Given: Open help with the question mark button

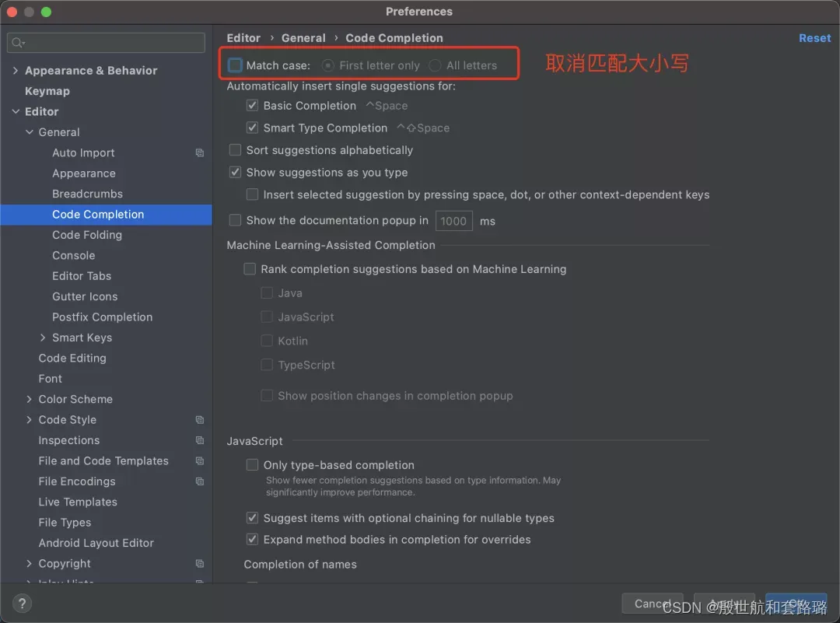Looking at the screenshot, I should [x=22, y=604].
